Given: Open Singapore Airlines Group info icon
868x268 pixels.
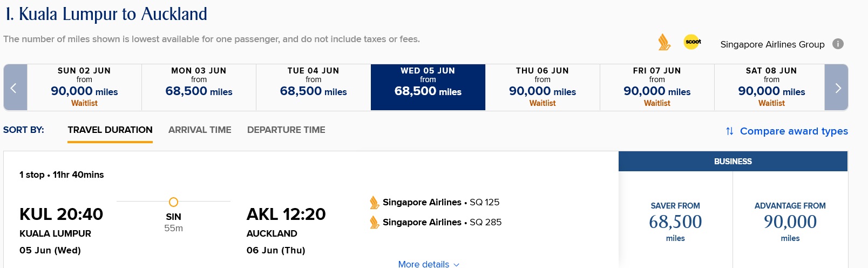Looking at the screenshot, I should [838, 44].
